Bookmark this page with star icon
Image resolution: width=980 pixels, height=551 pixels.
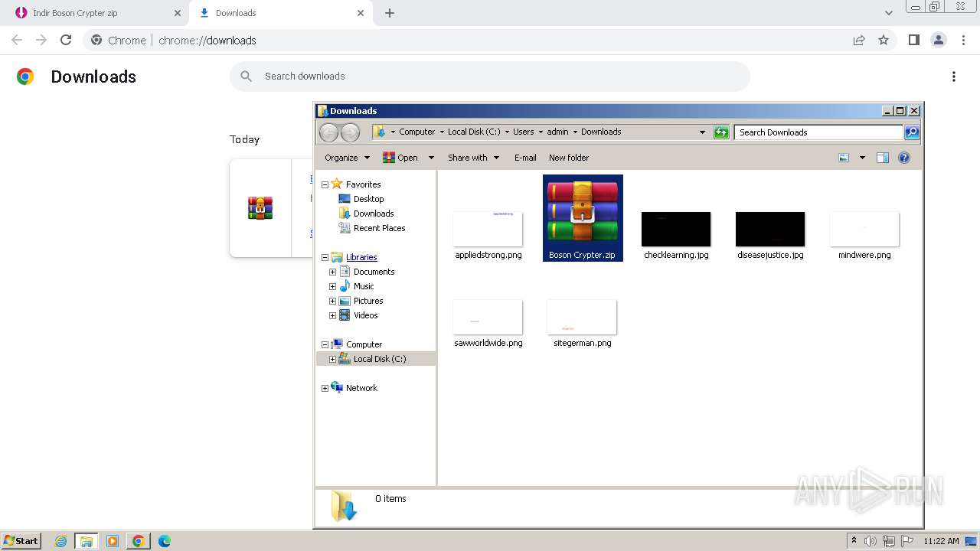point(884,40)
